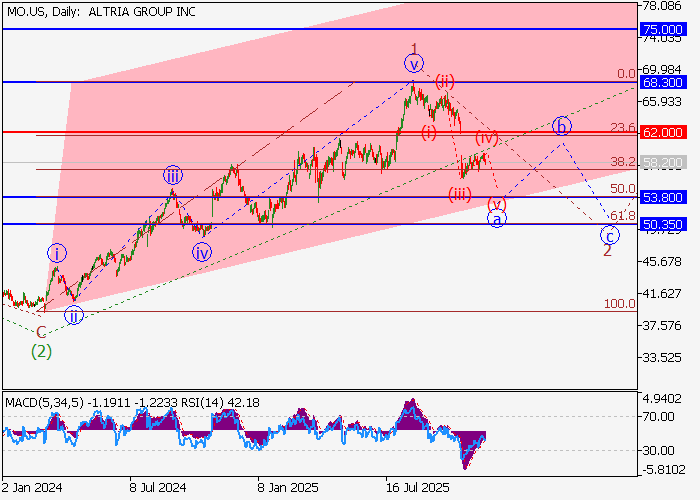Click the MACD(5,34,5) indicator label
This screenshot has width=700, height=500.
[44, 403]
